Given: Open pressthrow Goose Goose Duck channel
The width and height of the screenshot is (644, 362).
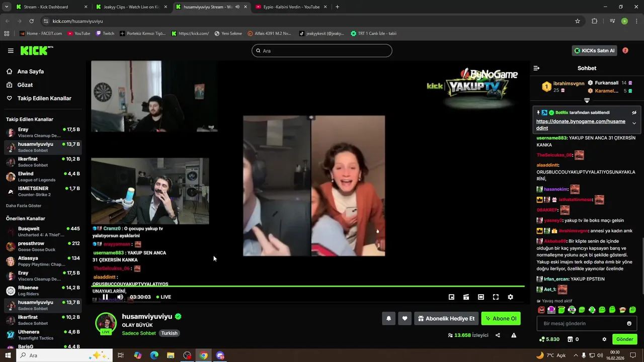Looking at the screenshot, I should (x=43, y=246).
